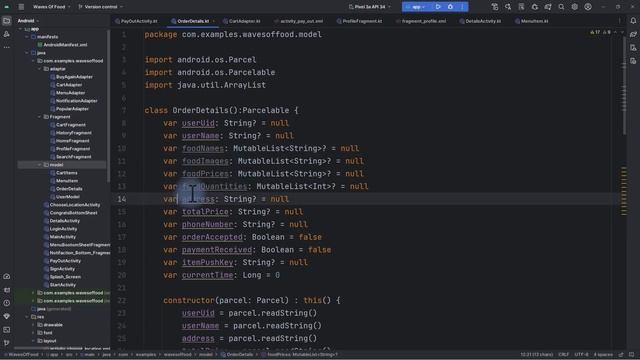Viewport: 640px width, 360px height.
Task: Start debugging with the bug icon
Action: pos(450,7)
